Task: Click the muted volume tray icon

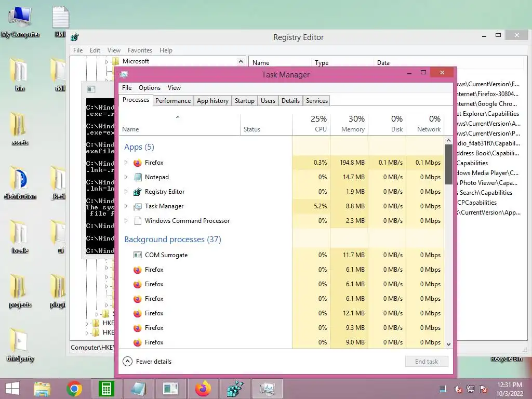Action: tap(458, 389)
